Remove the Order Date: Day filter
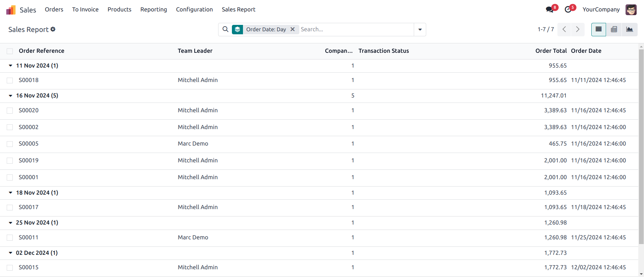The height and width of the screenshot is (277, 644). [x=293, y=29]
